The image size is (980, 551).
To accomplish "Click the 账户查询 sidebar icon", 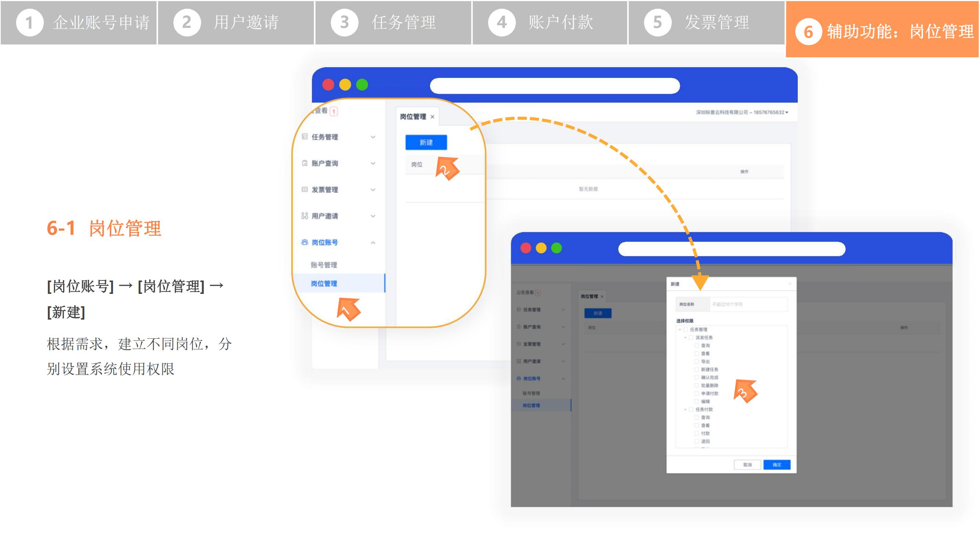I will coord(304,163).
